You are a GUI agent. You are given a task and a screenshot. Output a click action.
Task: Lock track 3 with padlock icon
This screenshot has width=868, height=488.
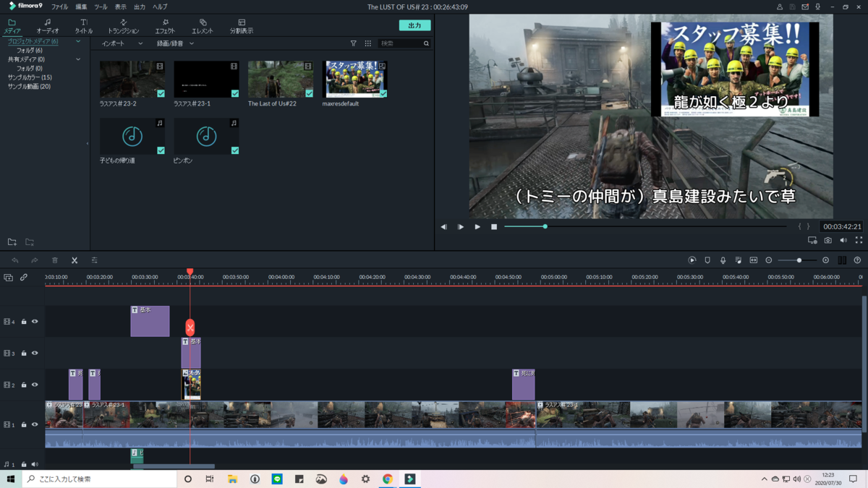click(24, 354)
